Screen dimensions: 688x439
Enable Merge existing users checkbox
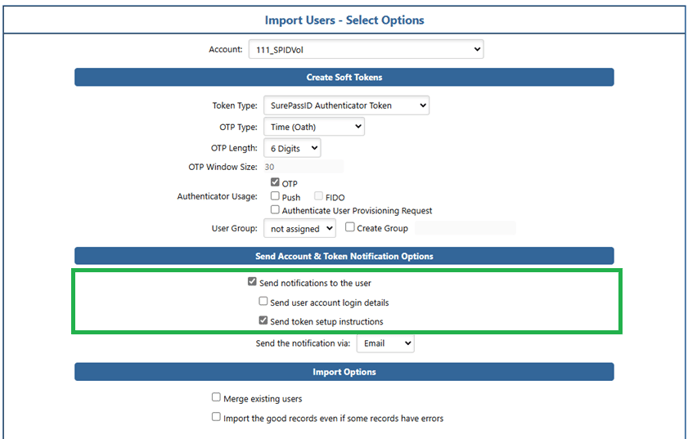216,397
